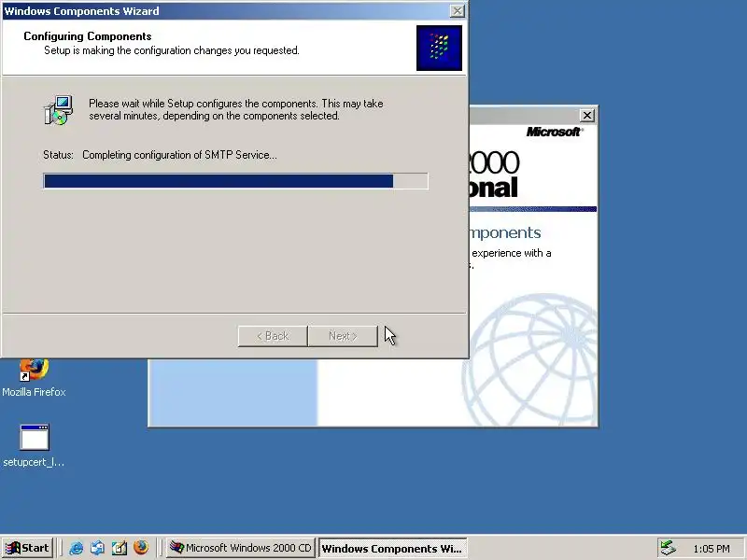Click the Windows flag logo in wizard header
747x560 pixels.
tap(439, 49)
